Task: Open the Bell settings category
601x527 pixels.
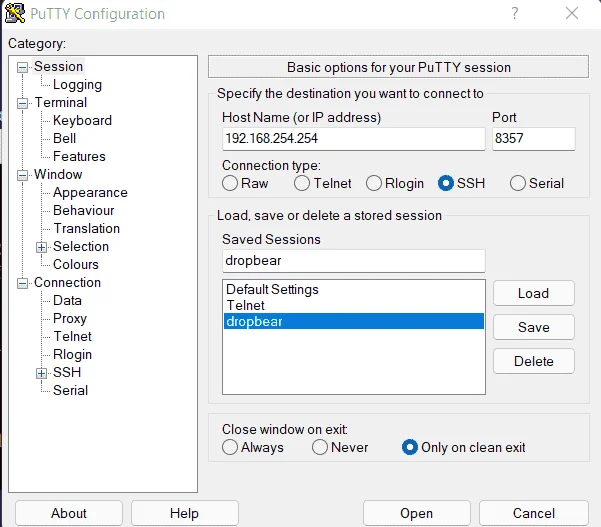Action: [x=64, y=138]
